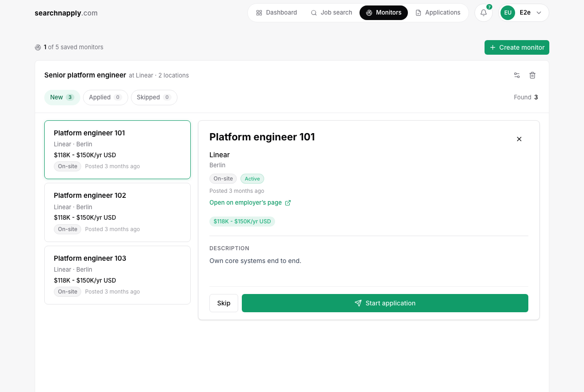Click the '1 of 5 saved monitors' text
This screenshot has width=584, height=392.
pos(73,47)
